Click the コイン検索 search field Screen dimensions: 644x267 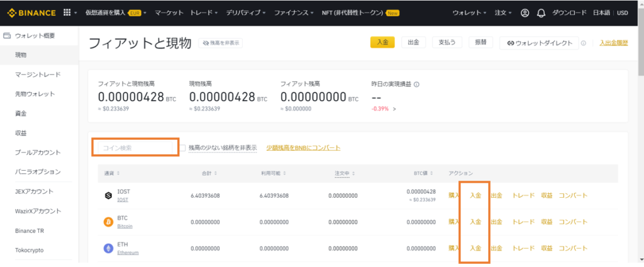tap(135, 147)
